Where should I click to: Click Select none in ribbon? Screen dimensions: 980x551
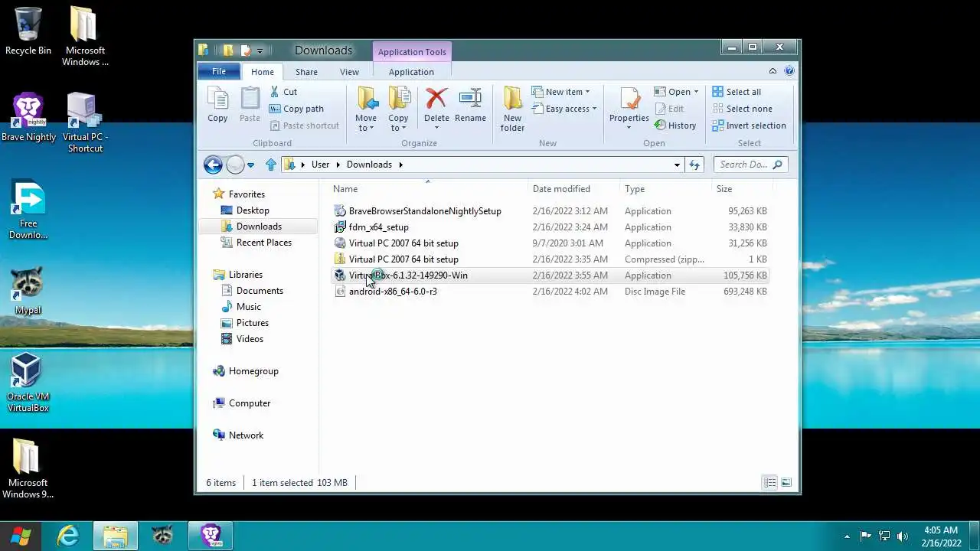coord(742,109)
